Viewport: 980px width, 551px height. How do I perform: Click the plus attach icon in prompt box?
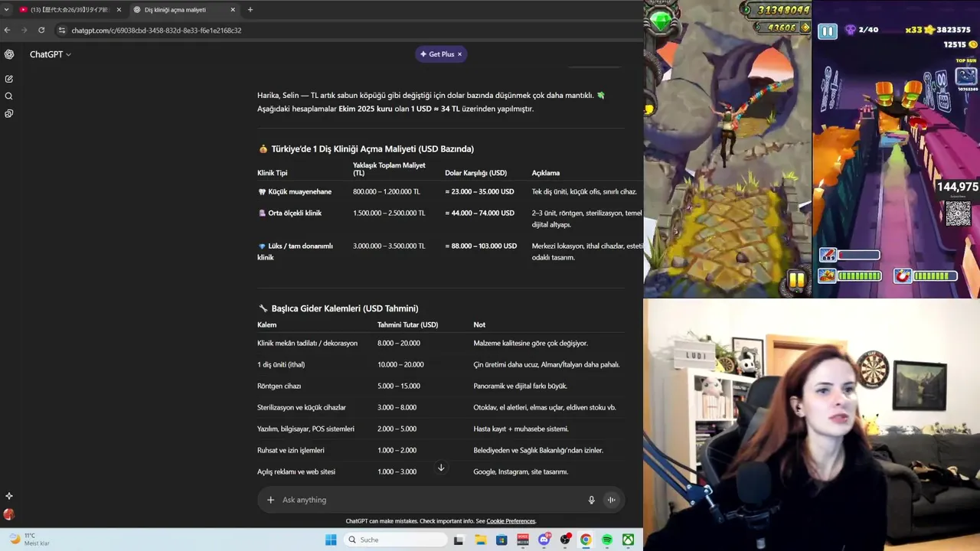270,500
